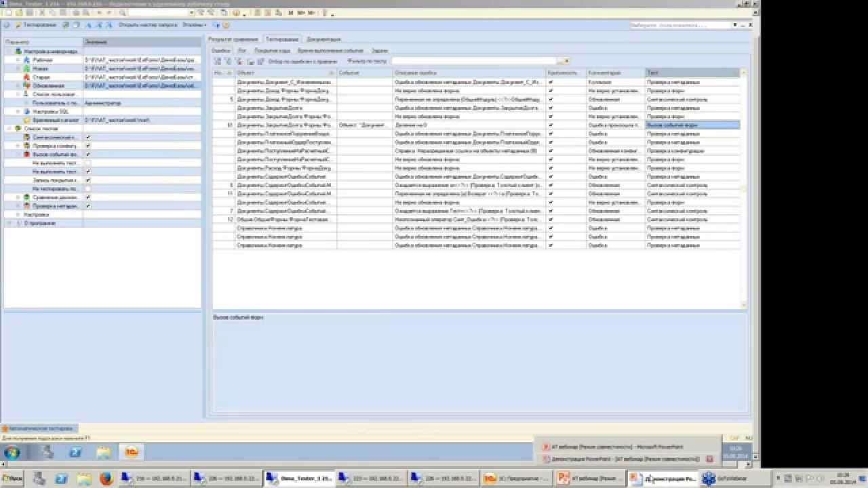
Task: Click the magnifier search icon in top toolbar
Action: [122, 13]
